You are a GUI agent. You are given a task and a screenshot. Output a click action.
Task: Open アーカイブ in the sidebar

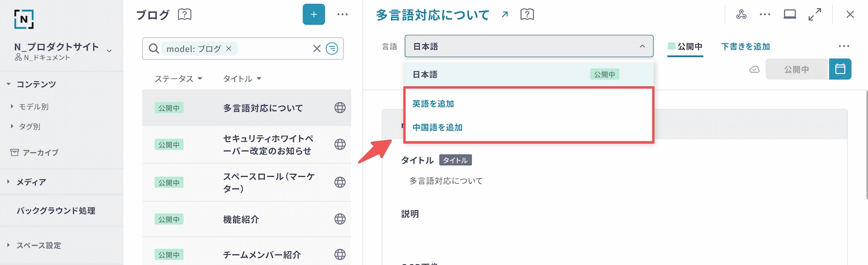40,153
